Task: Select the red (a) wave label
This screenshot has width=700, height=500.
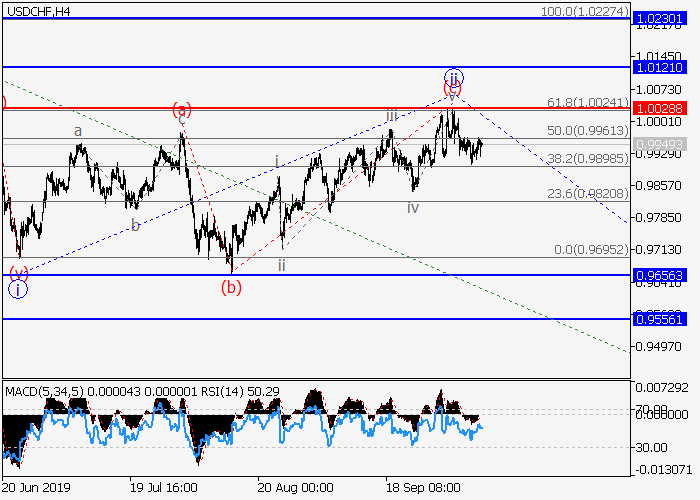Action: coord(181,109)
